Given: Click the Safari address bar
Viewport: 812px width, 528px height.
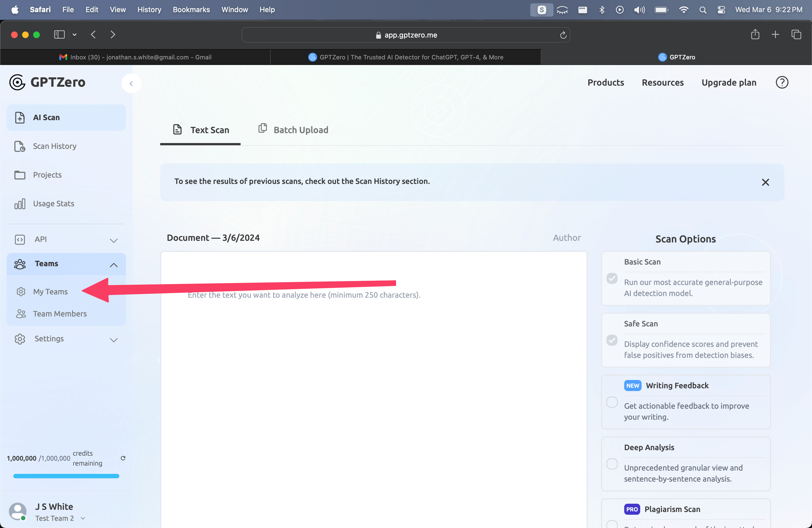Looking at the screenshot, I should [406, 35].
